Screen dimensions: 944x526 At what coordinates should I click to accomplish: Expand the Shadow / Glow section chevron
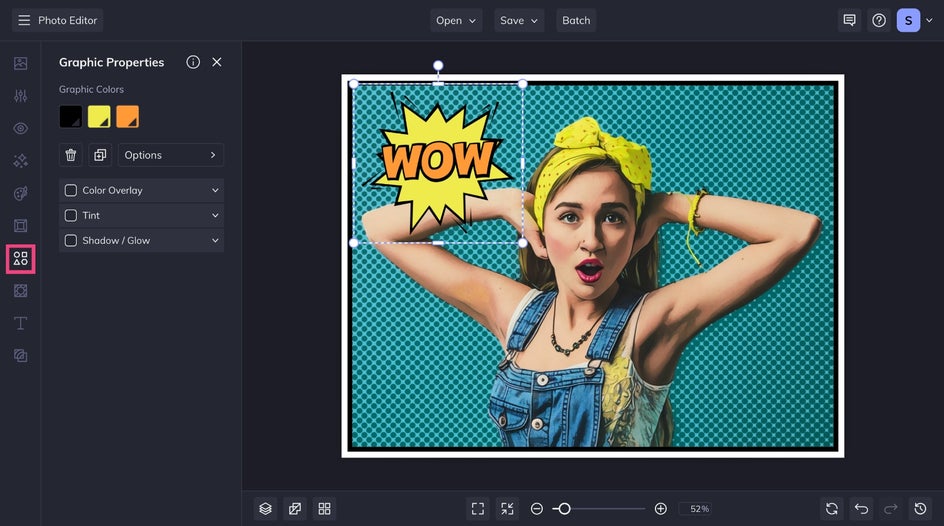point(215,241)
